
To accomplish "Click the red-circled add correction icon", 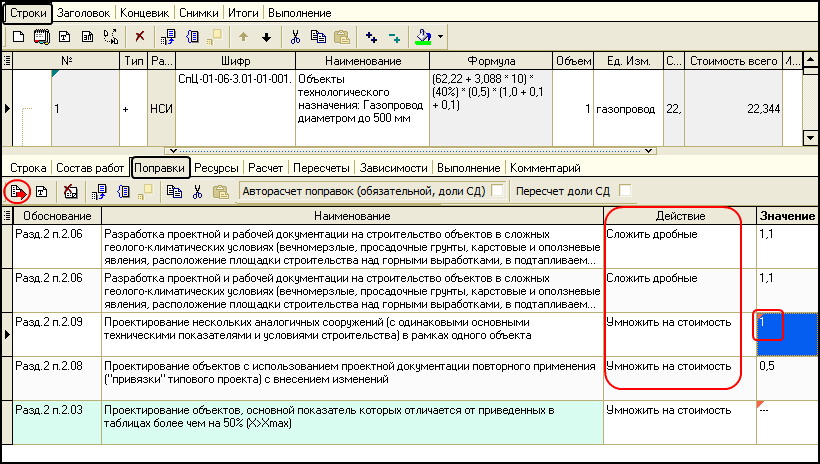I will pyautogui.click(x=17, y=190).
